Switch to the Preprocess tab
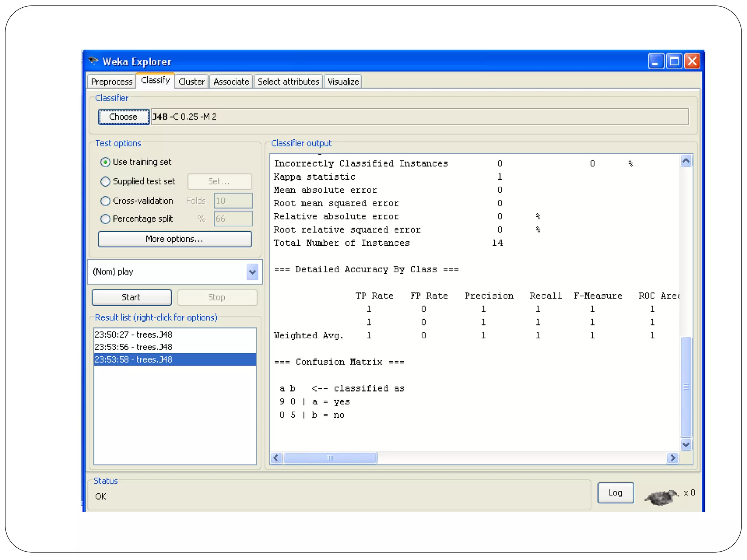The image size is (747, 560). tap(112, 82)
